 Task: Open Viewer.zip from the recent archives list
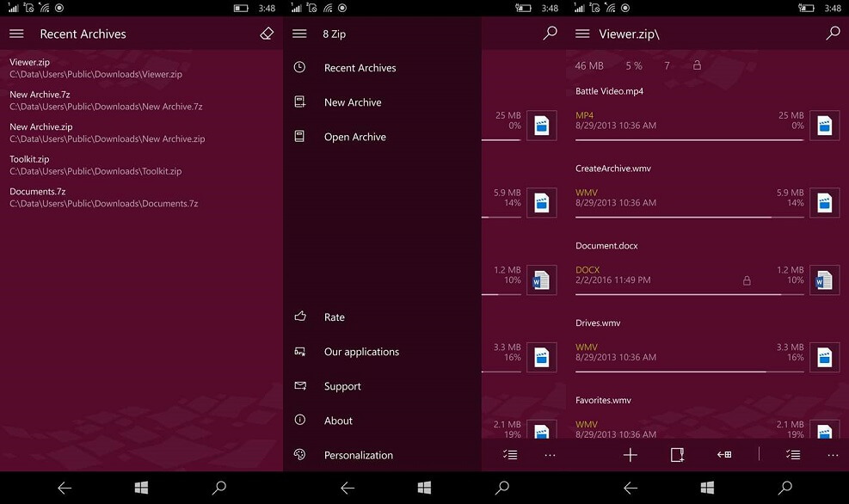pyautogui.click(x=141, y=68)
